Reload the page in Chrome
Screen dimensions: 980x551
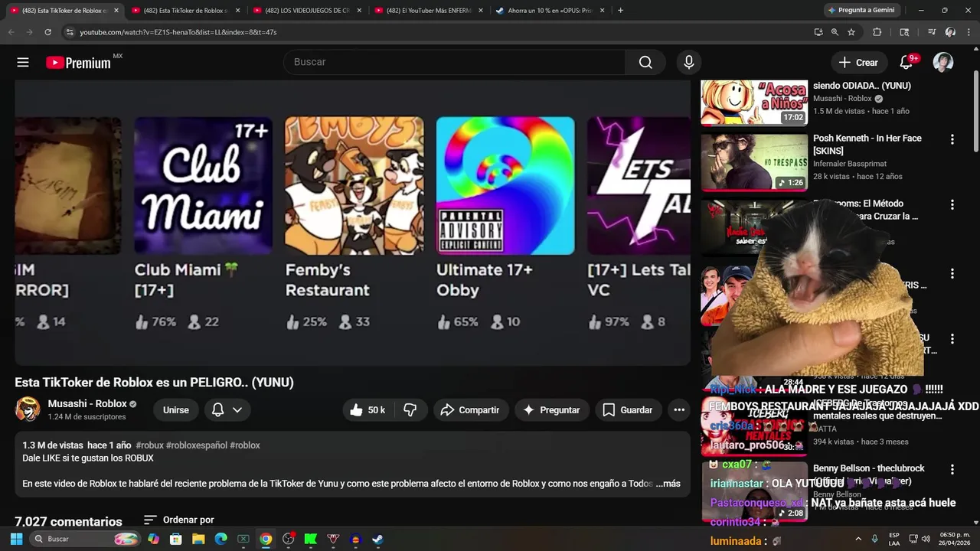pyautogui.click(x=47, y=32)
